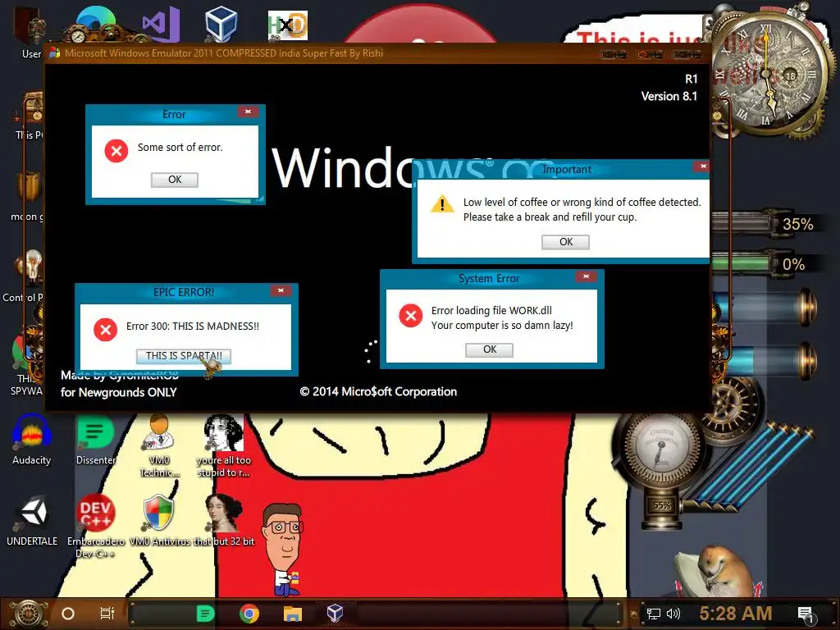
Task: Open the HxD hex editor desktop icon
Action: (x=288, y=25)
